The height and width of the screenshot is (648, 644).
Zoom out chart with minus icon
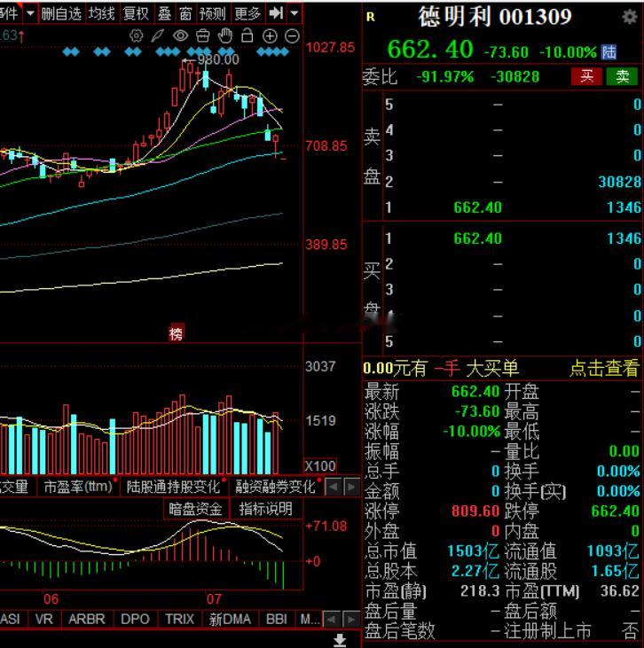[292, 36]
